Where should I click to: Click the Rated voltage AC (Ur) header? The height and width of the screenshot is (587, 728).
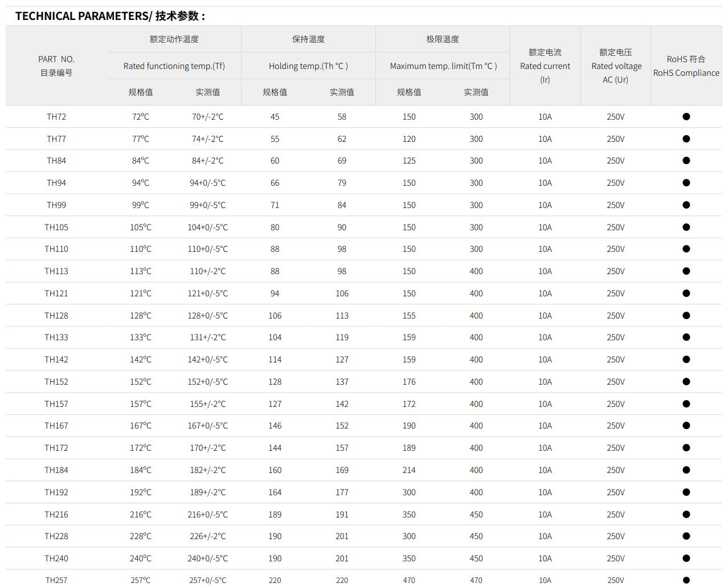pyautogui.click(x=616, y=66)
